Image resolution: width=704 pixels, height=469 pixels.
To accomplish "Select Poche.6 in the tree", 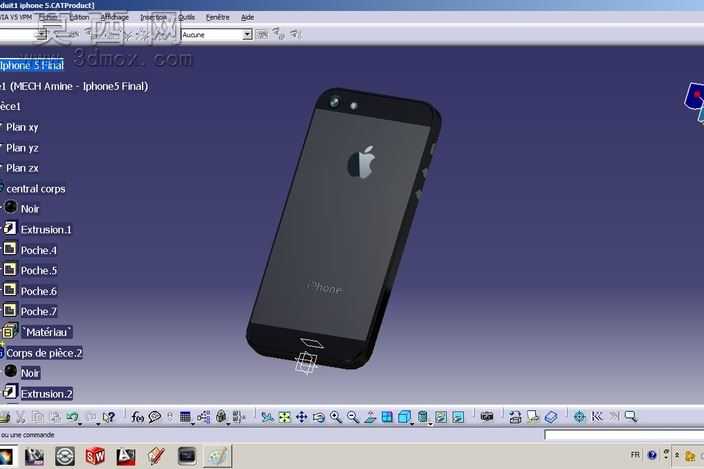I will pos(39,291).
